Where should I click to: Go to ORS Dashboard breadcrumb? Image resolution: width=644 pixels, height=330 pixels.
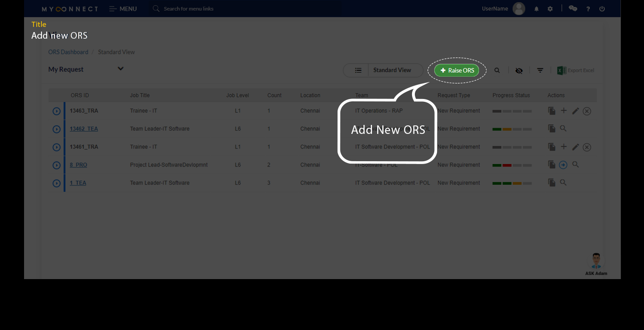(x=68, y=52)
